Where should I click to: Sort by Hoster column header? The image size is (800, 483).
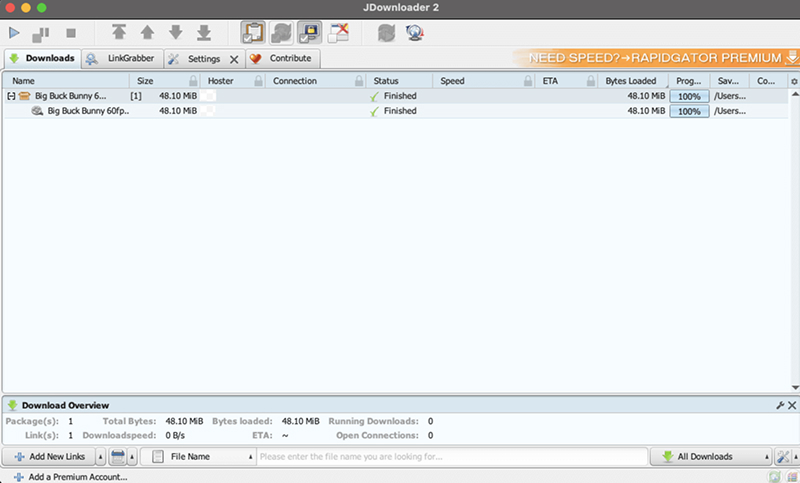[220, 81]
